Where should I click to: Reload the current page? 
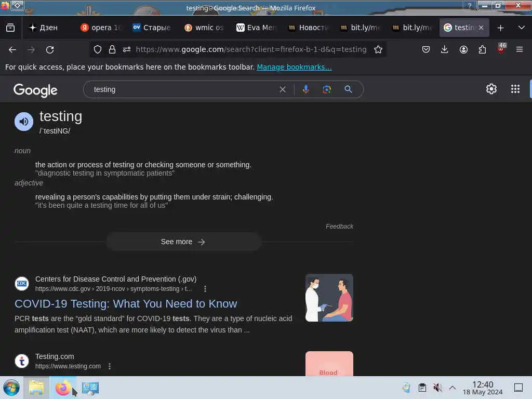[x=50, y=50]
